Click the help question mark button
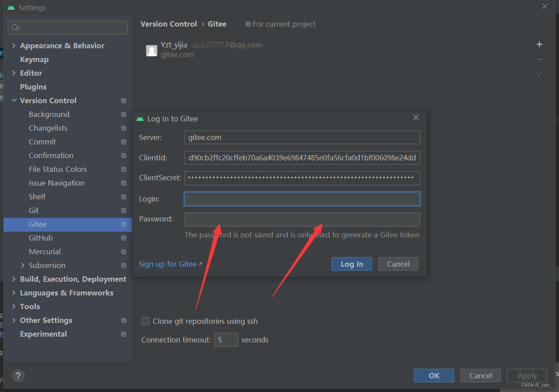 [x=18, y=376]
